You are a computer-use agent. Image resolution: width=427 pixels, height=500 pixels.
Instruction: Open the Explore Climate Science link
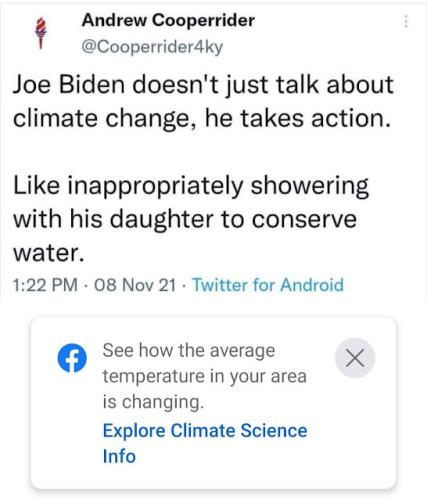205,430
